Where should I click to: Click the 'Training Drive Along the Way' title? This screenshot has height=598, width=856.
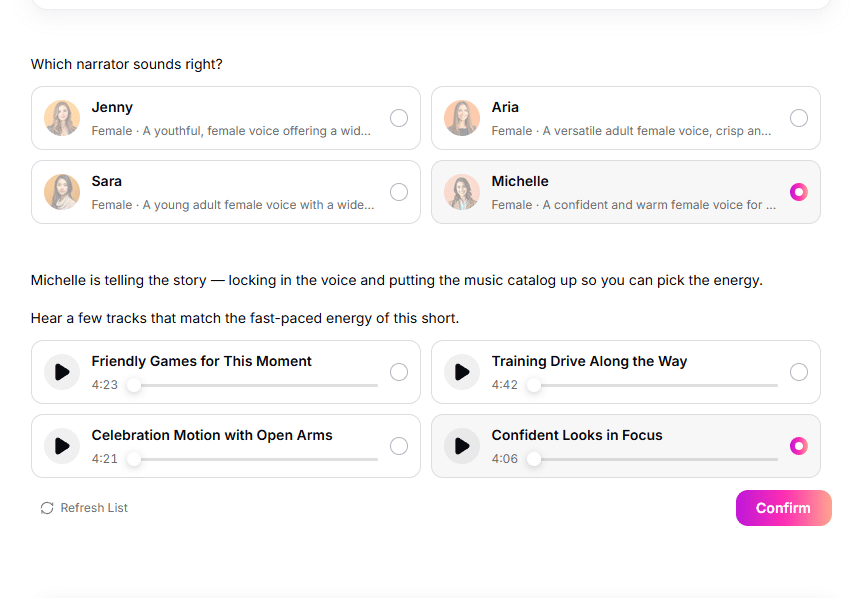(589, 362)
